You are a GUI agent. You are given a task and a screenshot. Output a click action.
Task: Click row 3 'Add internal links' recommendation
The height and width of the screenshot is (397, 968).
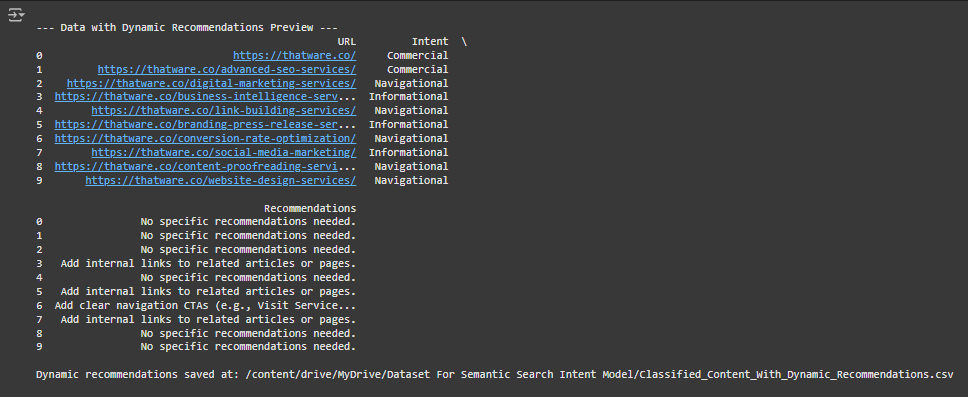pos(208,264)
